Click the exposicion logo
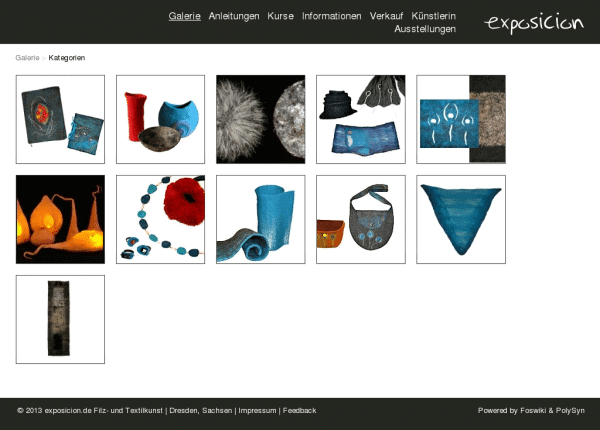This screenshot has width=600, height=430. click(x=533, y=22)
